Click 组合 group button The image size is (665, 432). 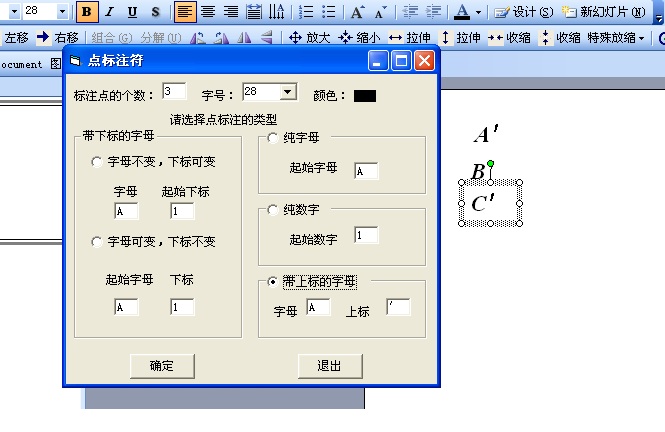[112, 38]
